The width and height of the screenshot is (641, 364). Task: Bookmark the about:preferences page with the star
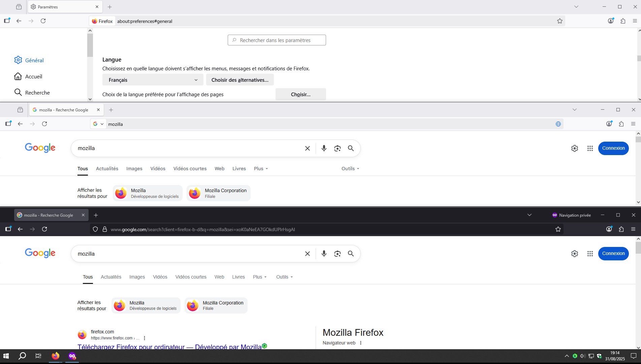point(560,21)
